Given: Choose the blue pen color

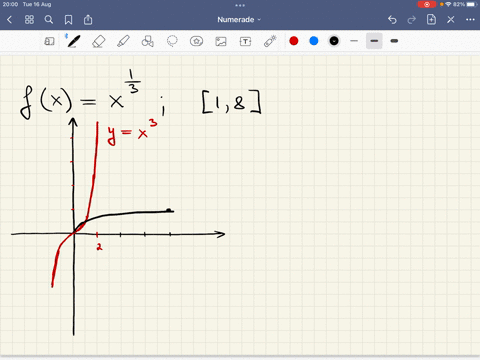Looking at the screenshot, I should [314, 41].
